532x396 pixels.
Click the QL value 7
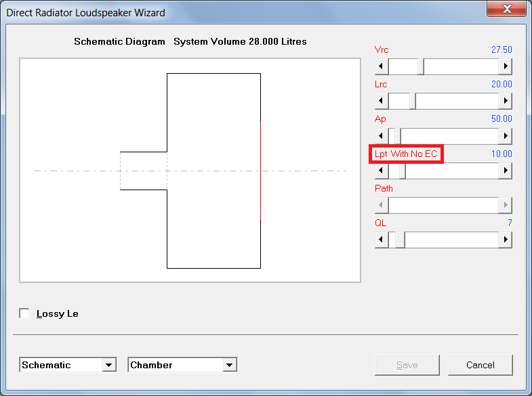pyautogui.click(x=510, y=223)
